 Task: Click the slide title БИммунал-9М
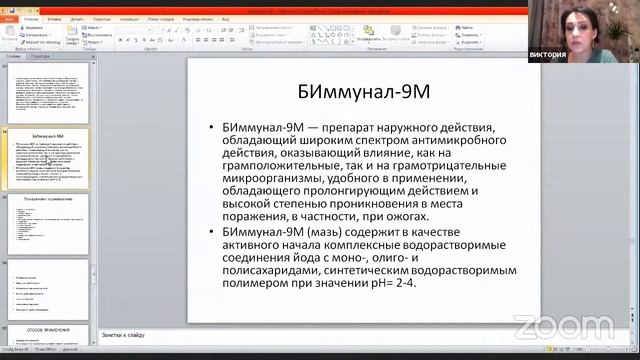364,91
